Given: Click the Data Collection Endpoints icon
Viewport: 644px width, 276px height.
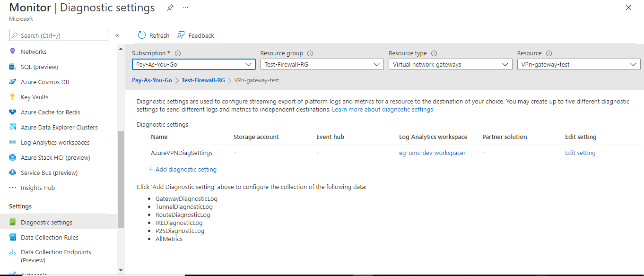Looking at the screenshot, I should 12,252.
